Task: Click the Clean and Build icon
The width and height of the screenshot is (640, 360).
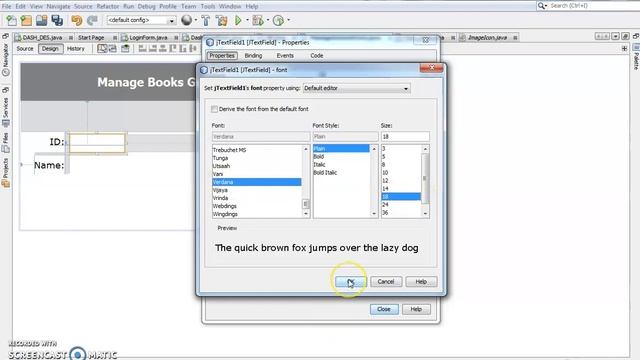Action: pyautogui.click(x=222, y=20)
